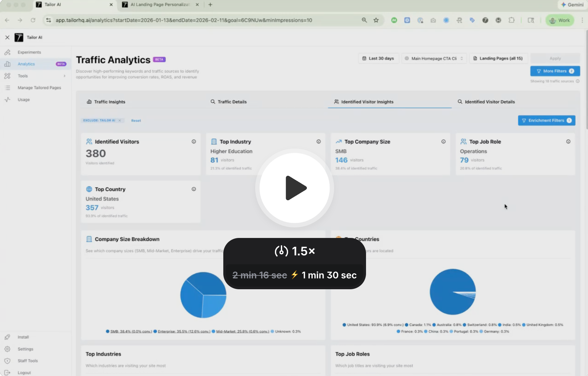This screenshot has height=376, width=588.
Task: Select the Analytics icon in the sidebar
Action: coord(8,64)
